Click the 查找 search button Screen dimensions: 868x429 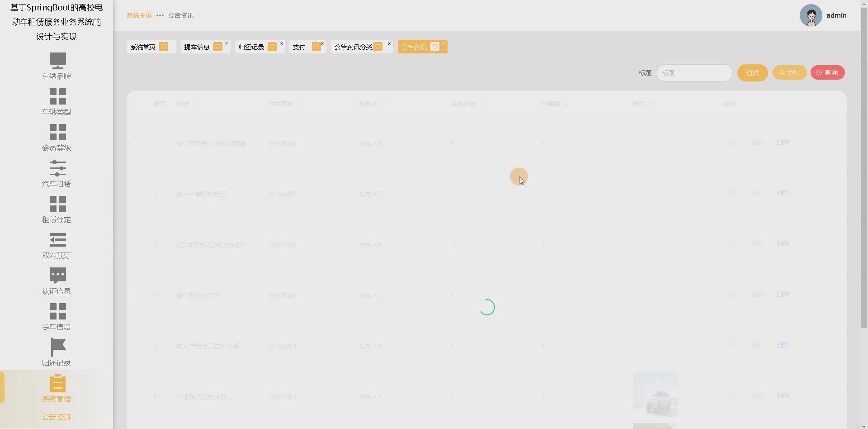point(752,73)
